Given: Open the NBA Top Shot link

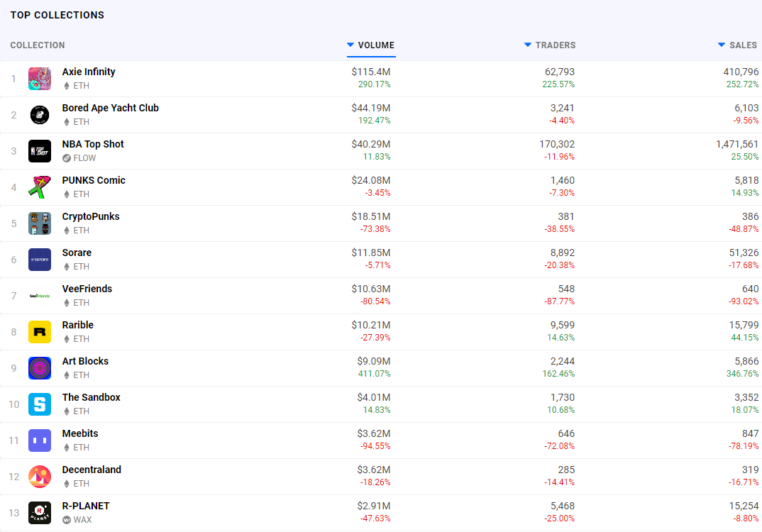Looking at the screenshot, I should 93,144.
